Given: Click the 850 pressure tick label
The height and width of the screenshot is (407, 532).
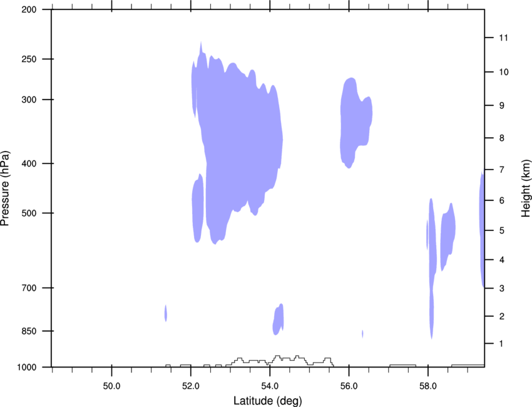Looking at the screenshot, I should click(x=29, y=331).
